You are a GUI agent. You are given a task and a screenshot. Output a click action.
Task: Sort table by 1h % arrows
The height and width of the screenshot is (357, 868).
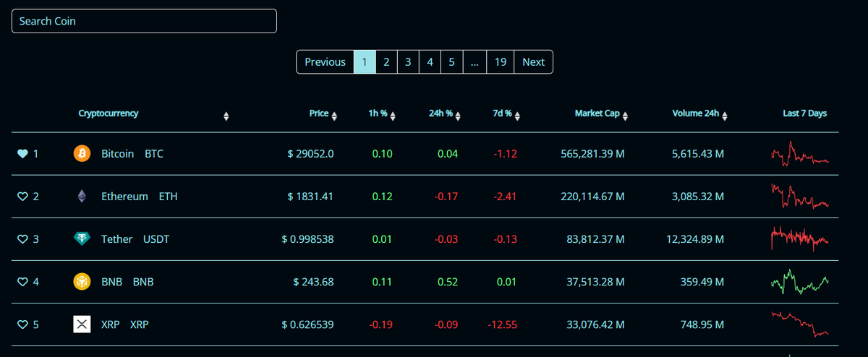point(393,116)
